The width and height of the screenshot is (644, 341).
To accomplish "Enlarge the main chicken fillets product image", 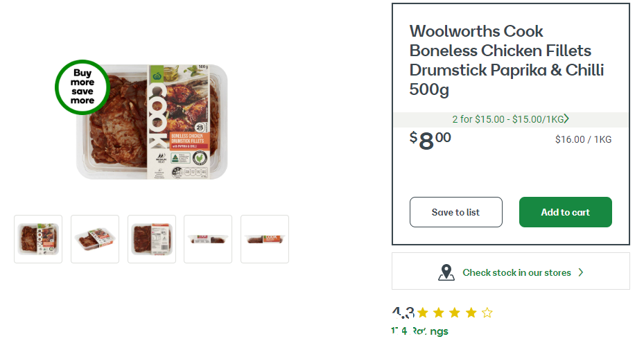I will [152, 121].
